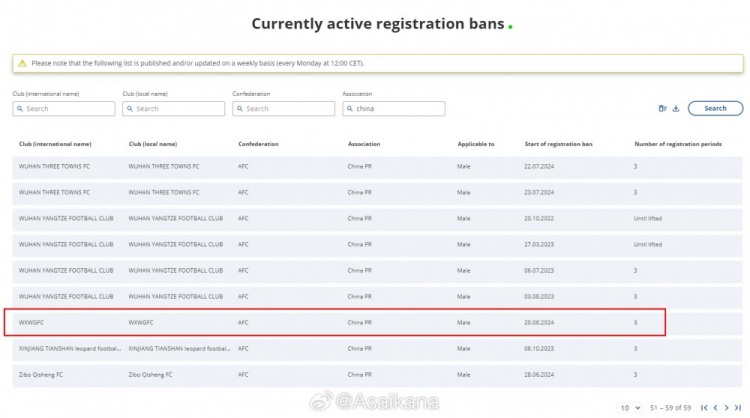Click the download list icon

(x=675, y=109)
